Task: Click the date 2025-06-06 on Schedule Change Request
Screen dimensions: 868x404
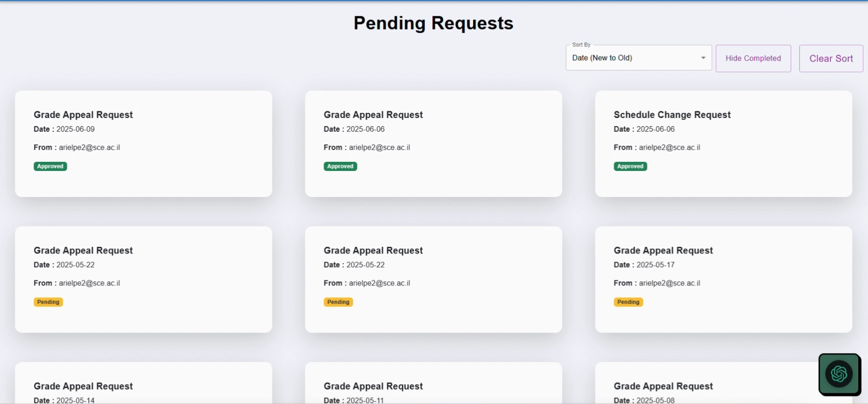Action: (655, 129)
